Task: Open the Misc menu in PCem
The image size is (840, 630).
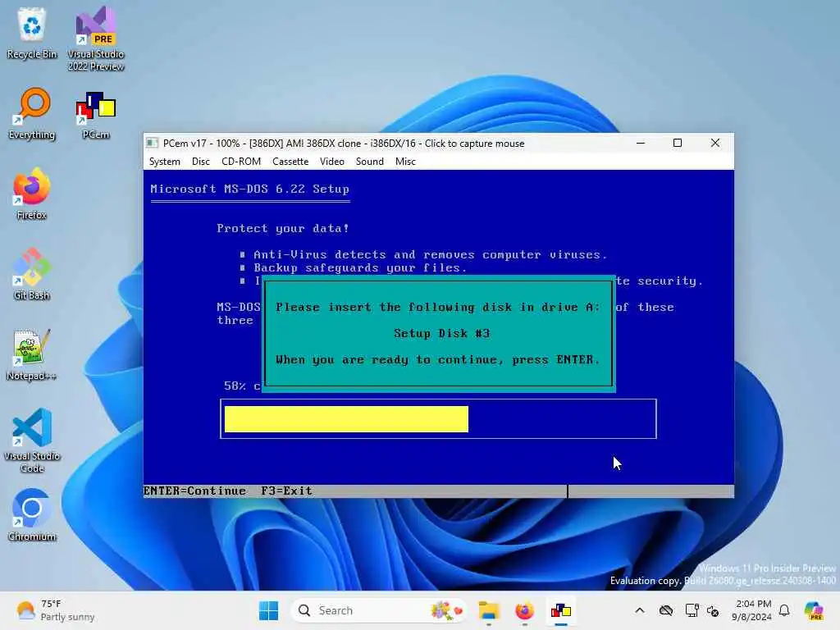Action: point(405,162)
